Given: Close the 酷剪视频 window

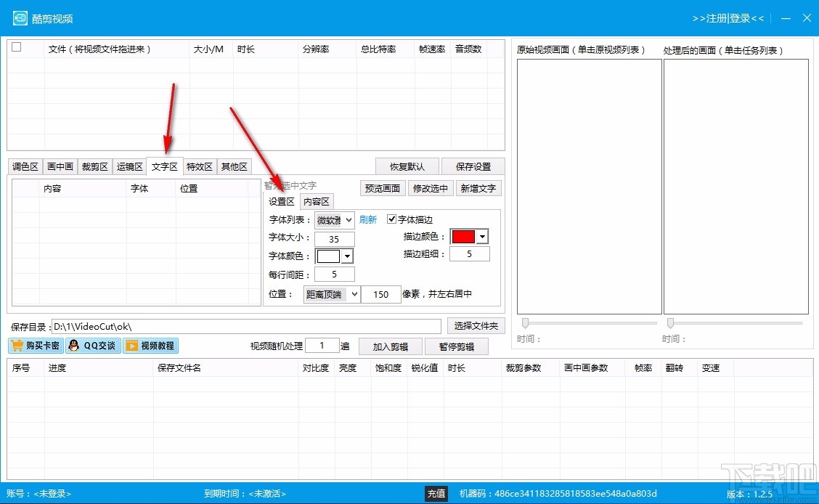Looking at the screenshot, I should click(807, 18).
